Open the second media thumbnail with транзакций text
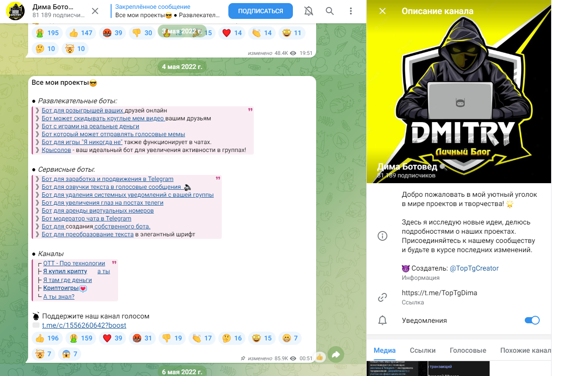 click(459, 369)
